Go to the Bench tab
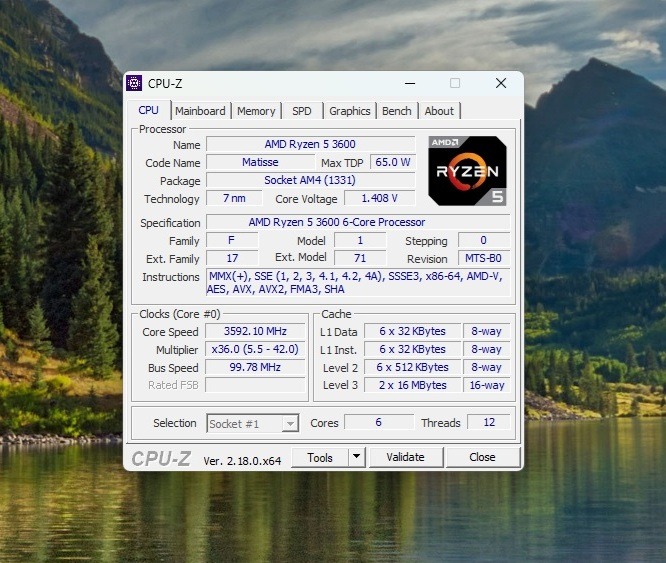 pos(397,111)
